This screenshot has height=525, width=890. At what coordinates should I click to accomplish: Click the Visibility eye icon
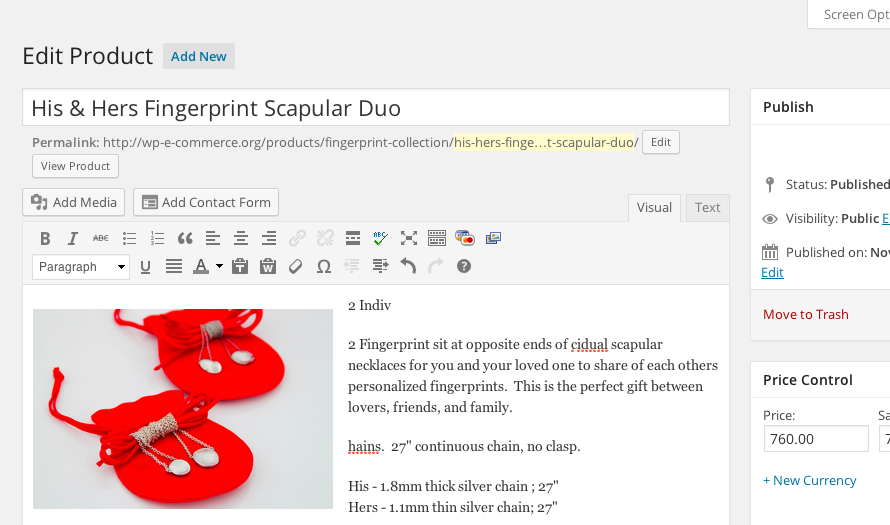point(770,219)
